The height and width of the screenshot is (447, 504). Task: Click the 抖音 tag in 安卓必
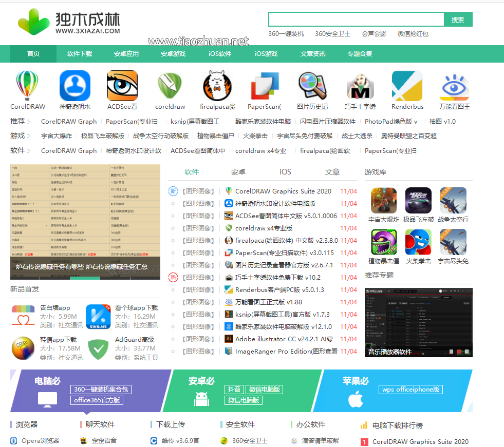(x=234, y=389)
